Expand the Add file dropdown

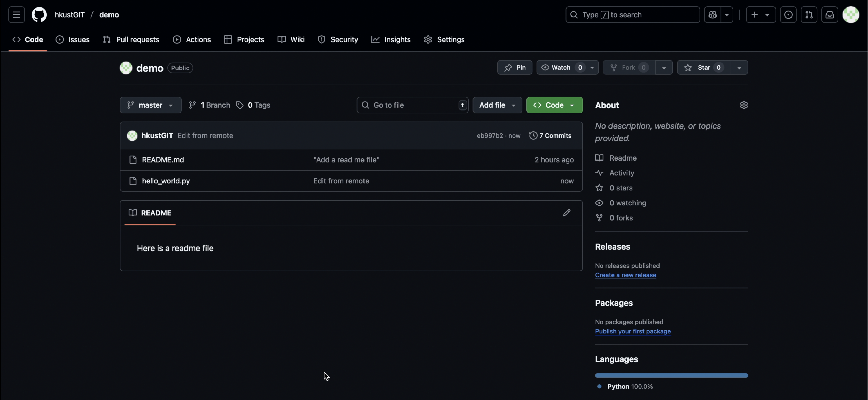click(x=497, y=105)
